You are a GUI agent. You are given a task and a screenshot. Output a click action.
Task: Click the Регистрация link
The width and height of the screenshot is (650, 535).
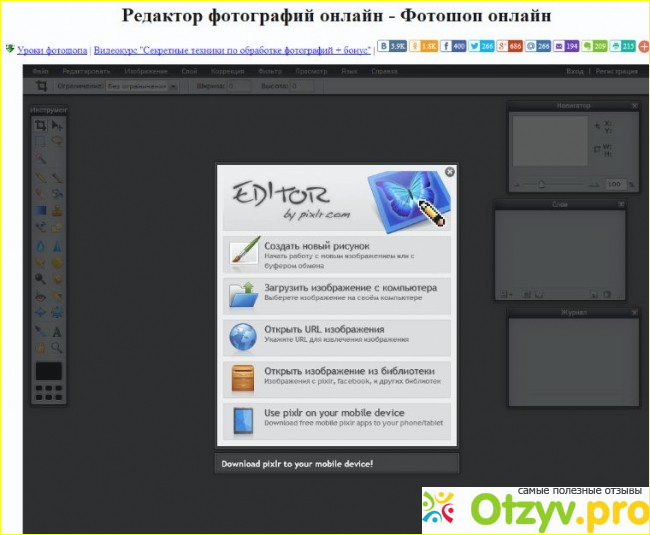tap(616, 72)
